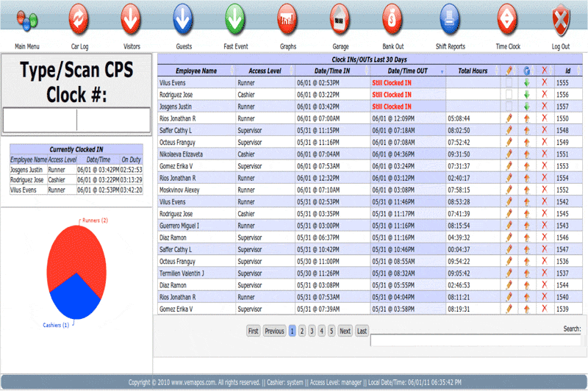Click the pencil edit icon for record 1550

click(x=509, y=118)
